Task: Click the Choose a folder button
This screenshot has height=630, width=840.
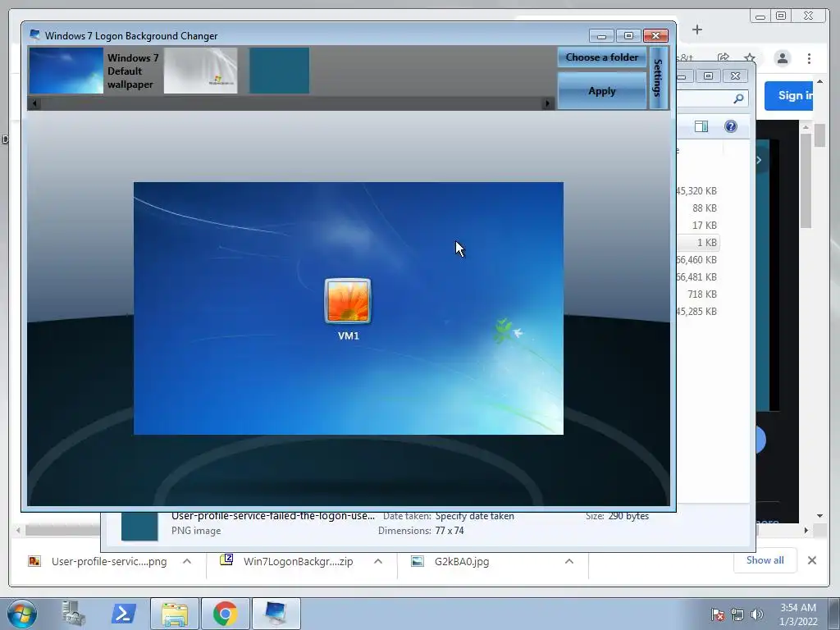Action: pos(601,57)
